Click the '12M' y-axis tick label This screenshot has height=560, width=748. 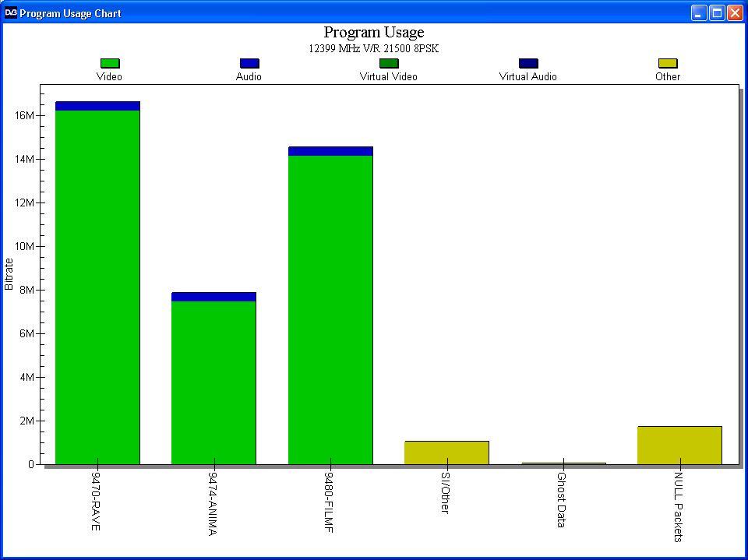[24, 203]
